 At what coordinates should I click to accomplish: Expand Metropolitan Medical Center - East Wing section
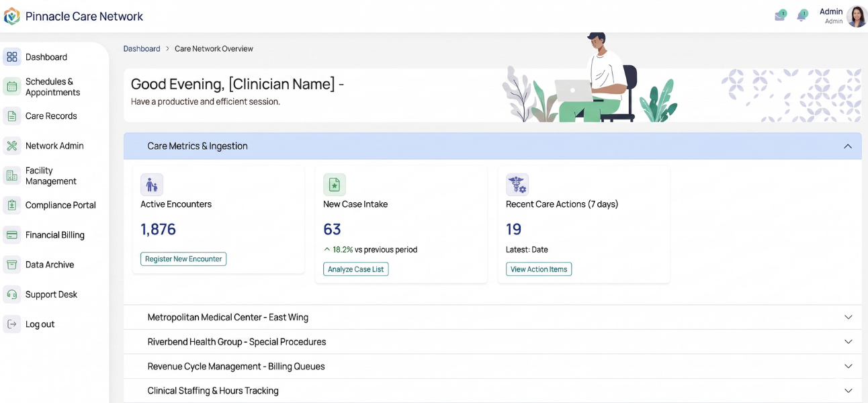tap(848, 316)
